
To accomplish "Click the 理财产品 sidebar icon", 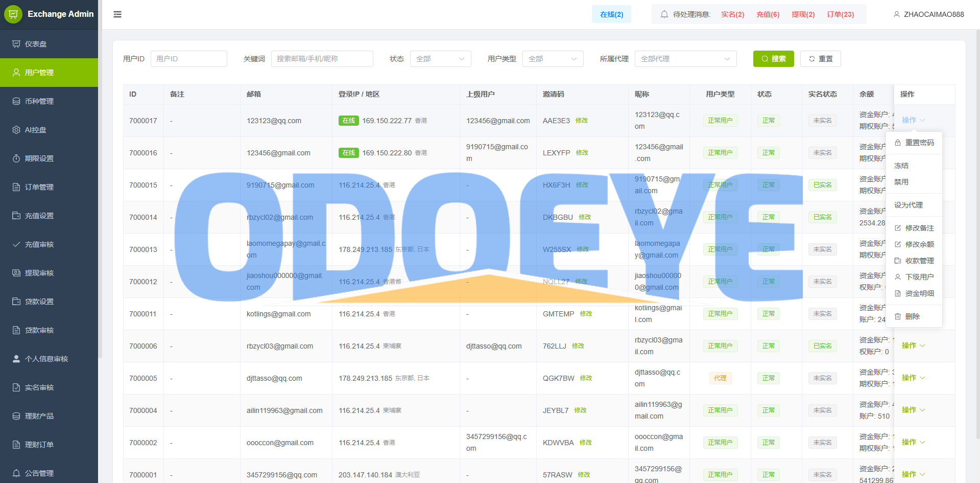I will [16, 416].
